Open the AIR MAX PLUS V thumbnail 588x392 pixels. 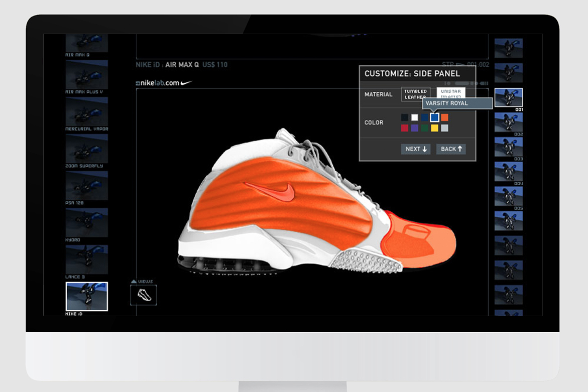pos(87,74)
